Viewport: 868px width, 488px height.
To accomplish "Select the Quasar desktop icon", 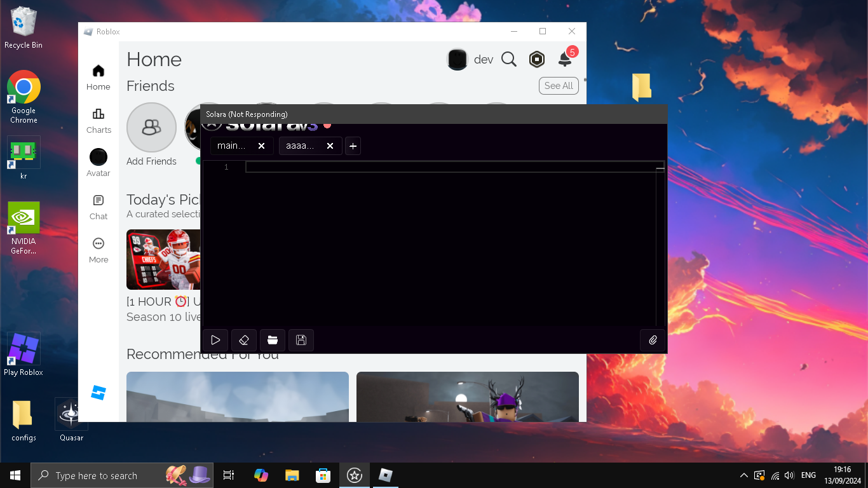I will 71,420.
